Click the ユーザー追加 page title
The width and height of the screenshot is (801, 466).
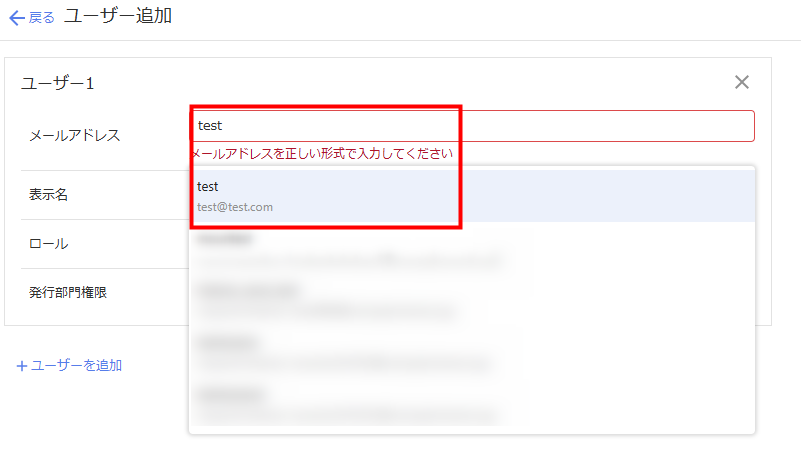(118, 17)
